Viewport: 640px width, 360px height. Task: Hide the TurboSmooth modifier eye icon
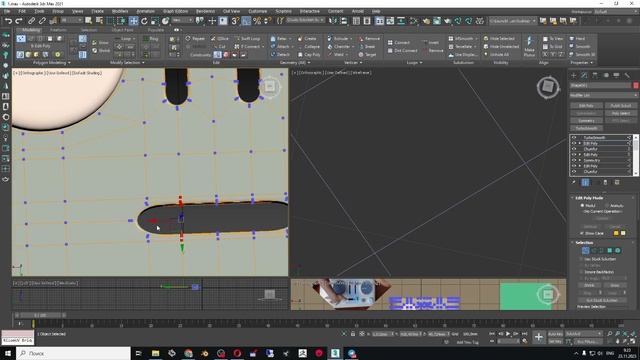coord(574,138)
